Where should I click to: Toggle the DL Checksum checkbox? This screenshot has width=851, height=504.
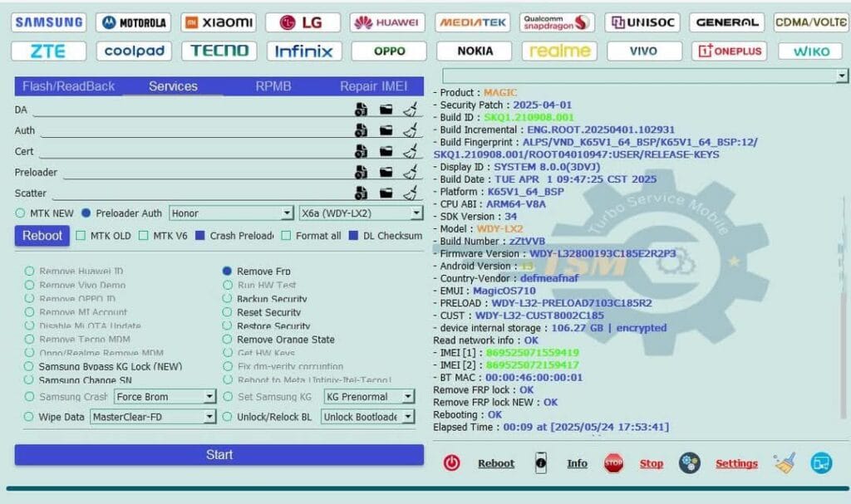pyautogui.click(x=353, y=236)
